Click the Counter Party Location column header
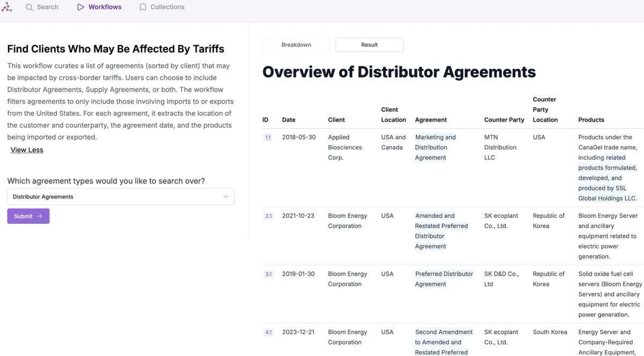 click(545, 109)
